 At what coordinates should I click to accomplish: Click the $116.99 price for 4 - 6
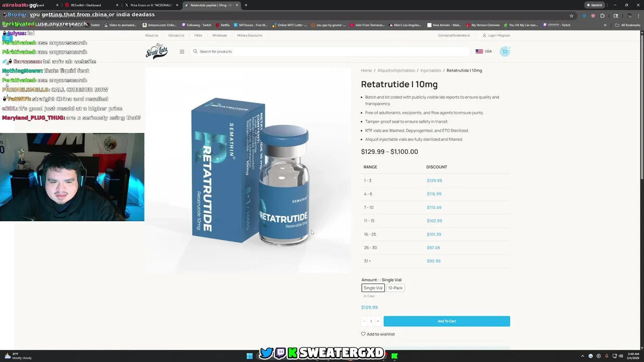click(x=434, y=194)
